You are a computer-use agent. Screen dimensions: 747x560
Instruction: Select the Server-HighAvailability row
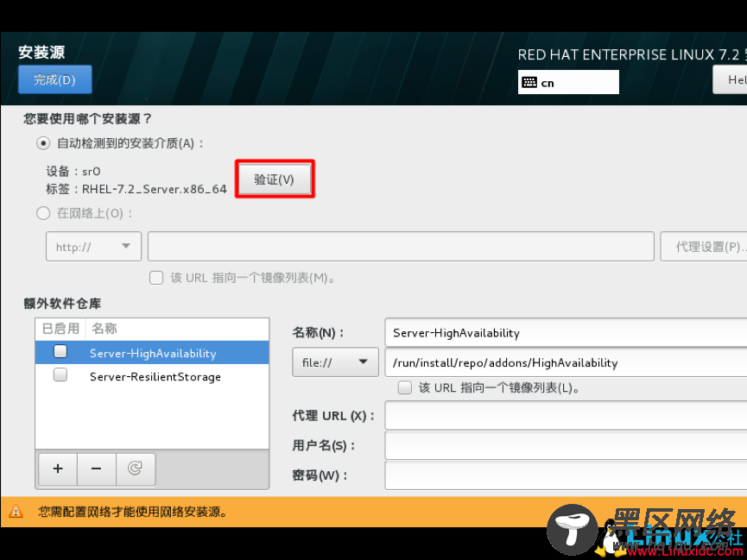point(152,352)
